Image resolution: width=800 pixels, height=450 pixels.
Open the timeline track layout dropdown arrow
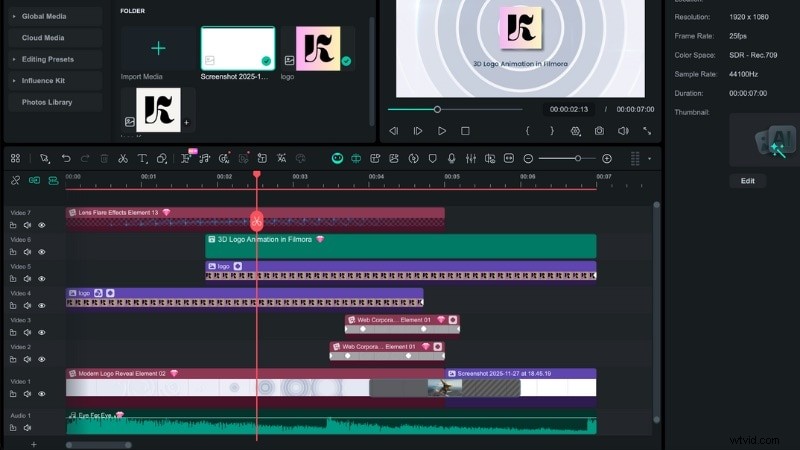click(649, 159)
